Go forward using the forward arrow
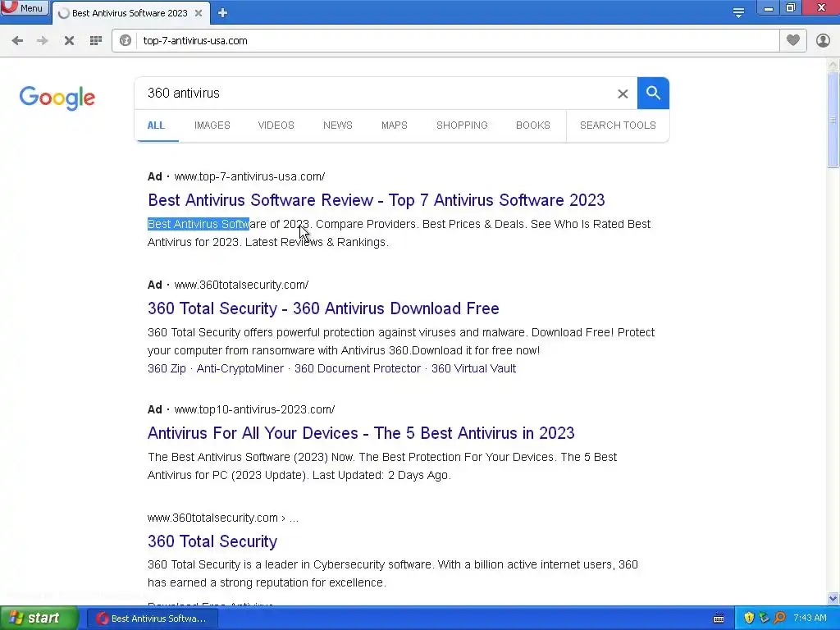 pos(43,41)
